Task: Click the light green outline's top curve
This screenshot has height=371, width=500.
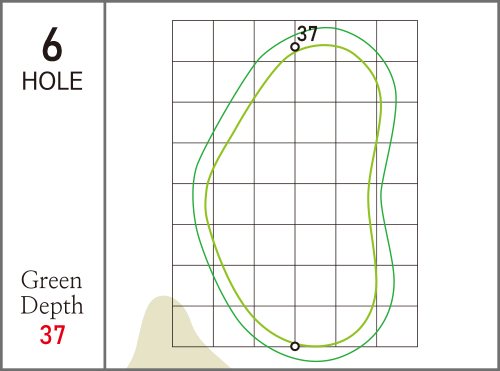Action: [x=324, y=45]
